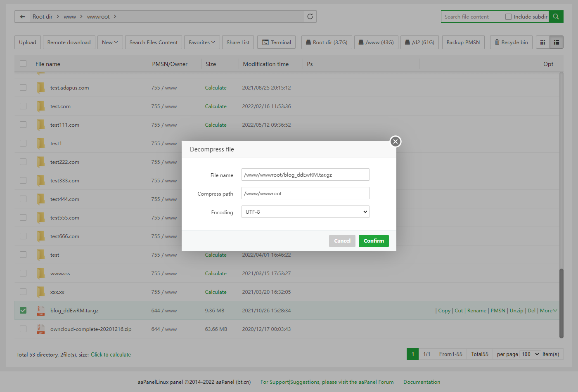Switch to list view icon
This screenshot has height=392, width=578.
(x=556, y=42)
